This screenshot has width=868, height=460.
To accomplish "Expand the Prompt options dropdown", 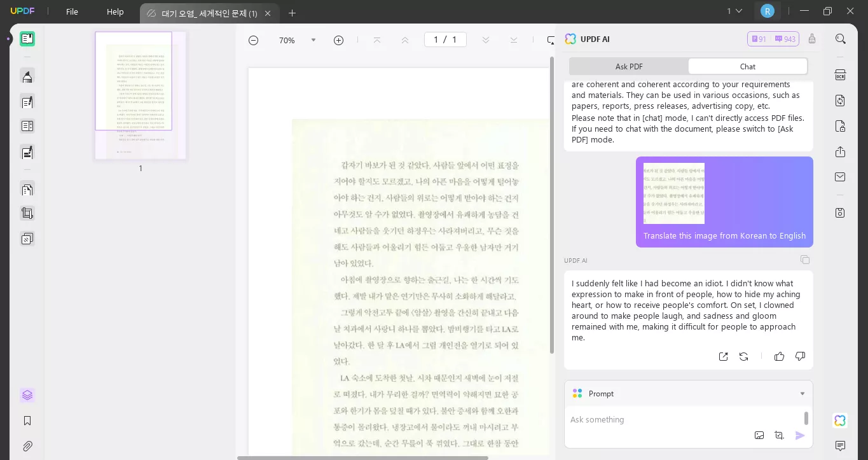I will coord(802,393).
